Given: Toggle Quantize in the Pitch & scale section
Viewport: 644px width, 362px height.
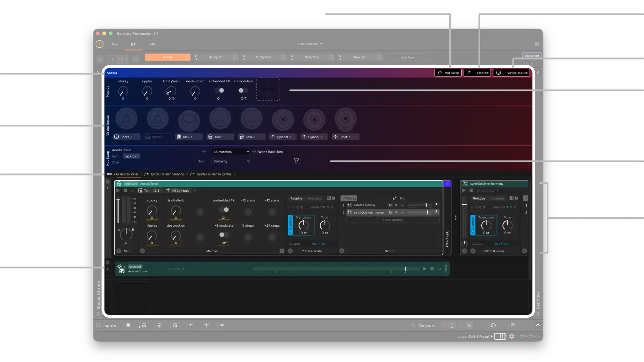Looking at the screenshot, I should [x=290, y=225].
